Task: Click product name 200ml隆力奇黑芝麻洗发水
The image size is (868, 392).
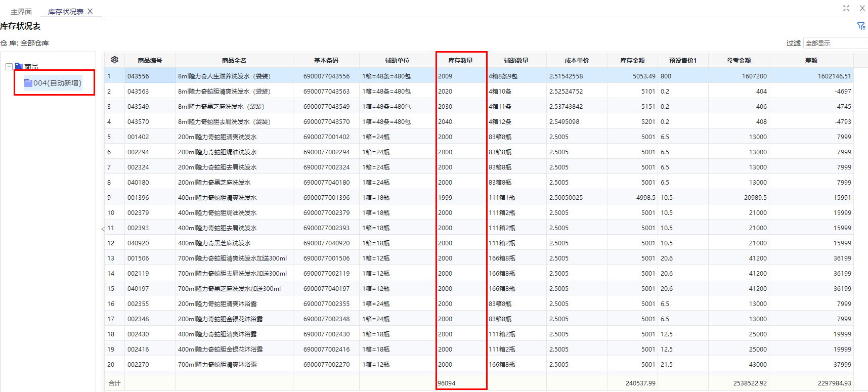Action: [214, 182]
